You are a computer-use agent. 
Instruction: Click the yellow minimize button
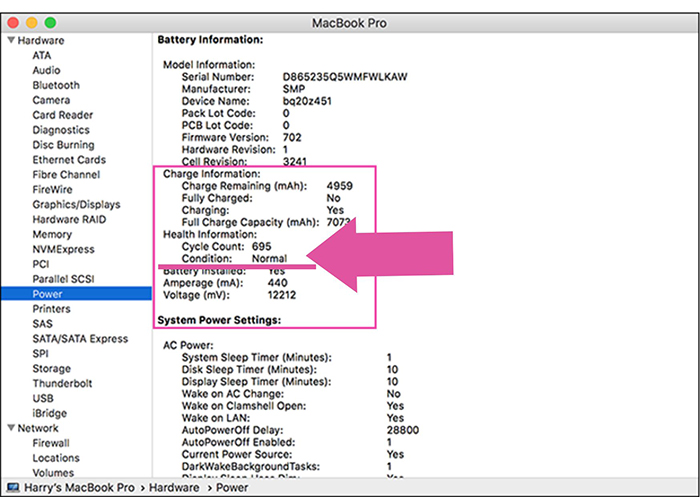click(x=32, y=22)
